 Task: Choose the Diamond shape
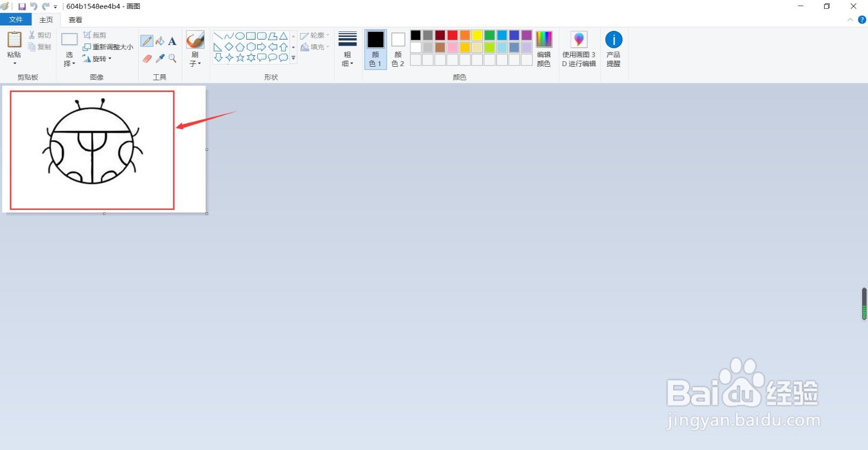click(229, 47)
